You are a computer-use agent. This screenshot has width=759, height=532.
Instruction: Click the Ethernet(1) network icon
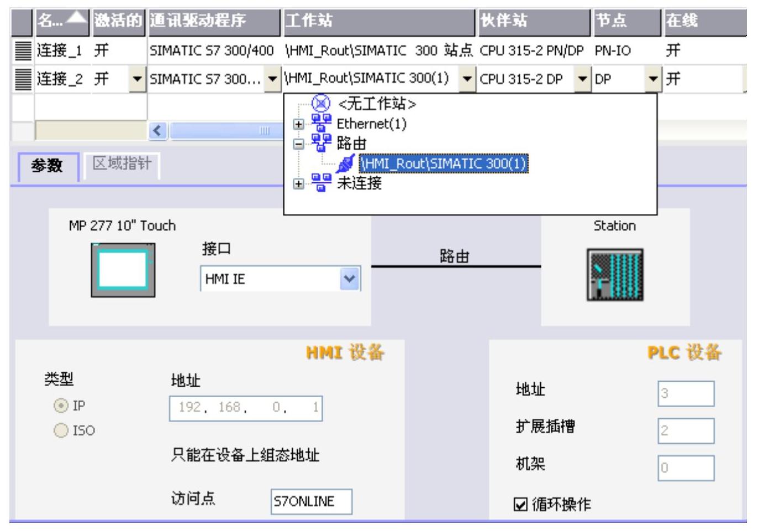point(321,123)
